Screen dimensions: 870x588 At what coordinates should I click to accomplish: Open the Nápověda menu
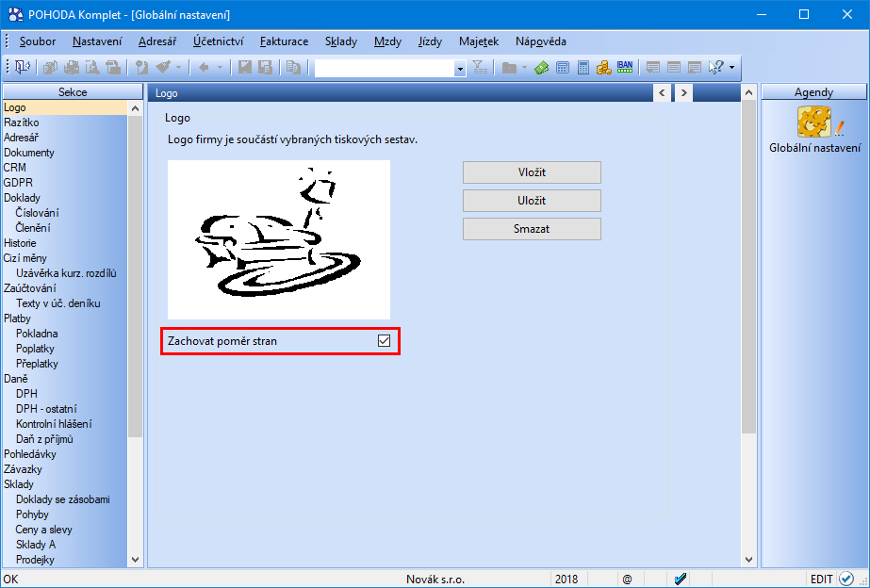541,41
